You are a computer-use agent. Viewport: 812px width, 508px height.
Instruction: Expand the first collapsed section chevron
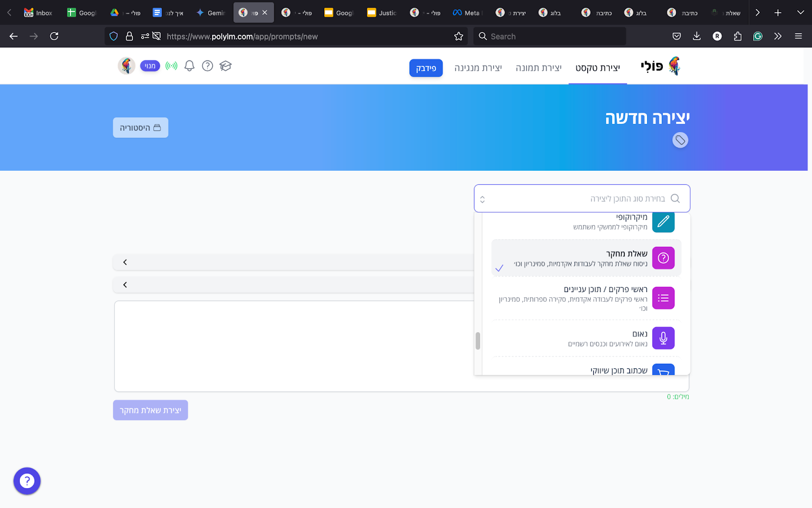[125, 262]
